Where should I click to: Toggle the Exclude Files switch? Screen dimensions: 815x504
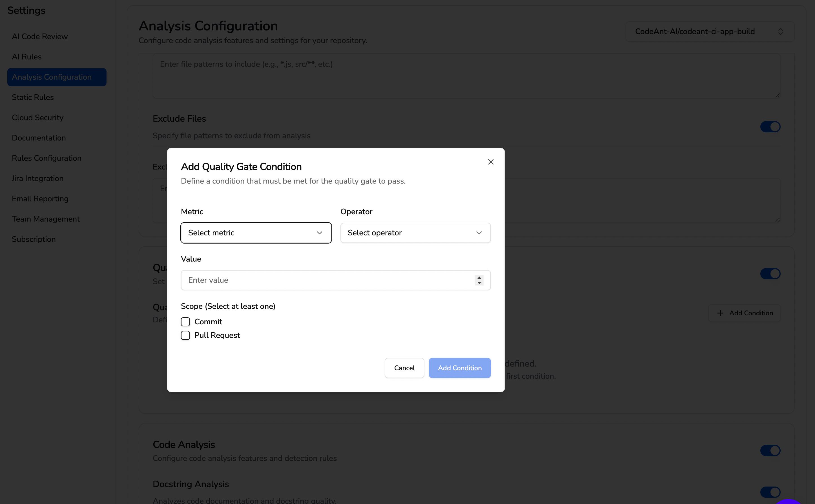(x=770, y=127)
